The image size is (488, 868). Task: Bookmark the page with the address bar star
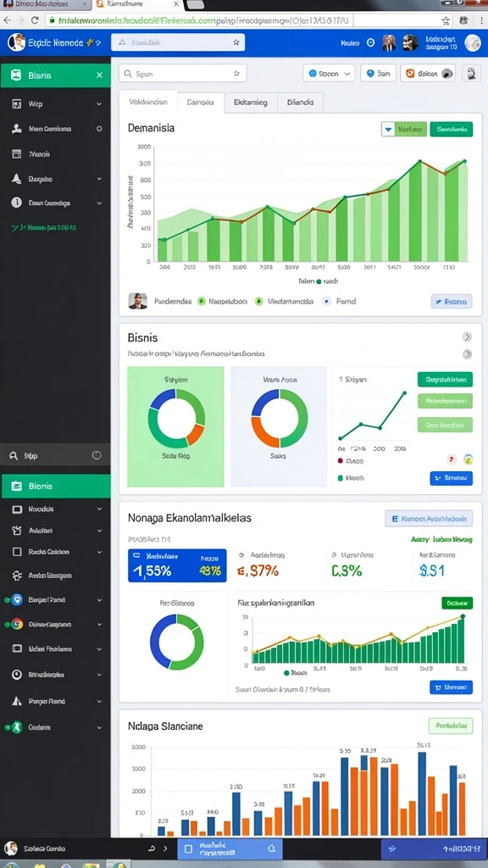pos(446,20)
